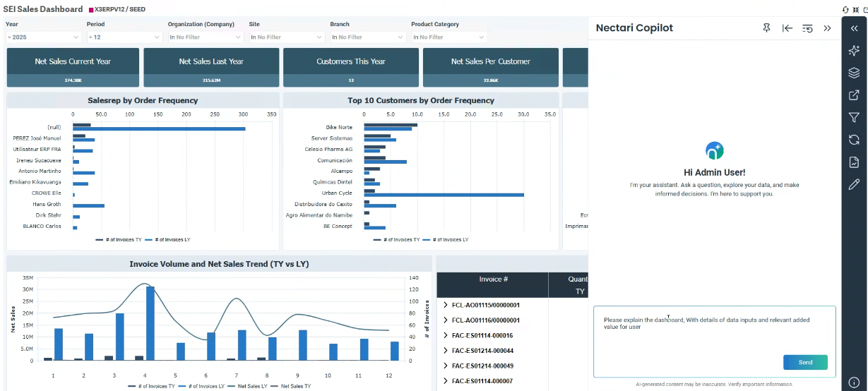The width and height of the screenshot is (868, 391).
Task: Click the pencil edit icon in sidebar
Action: tap(854, 185)
